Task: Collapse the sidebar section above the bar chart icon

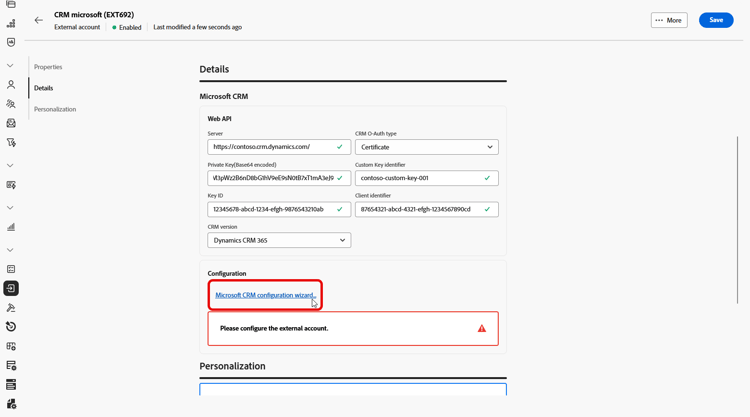Action: click(10, 208)
